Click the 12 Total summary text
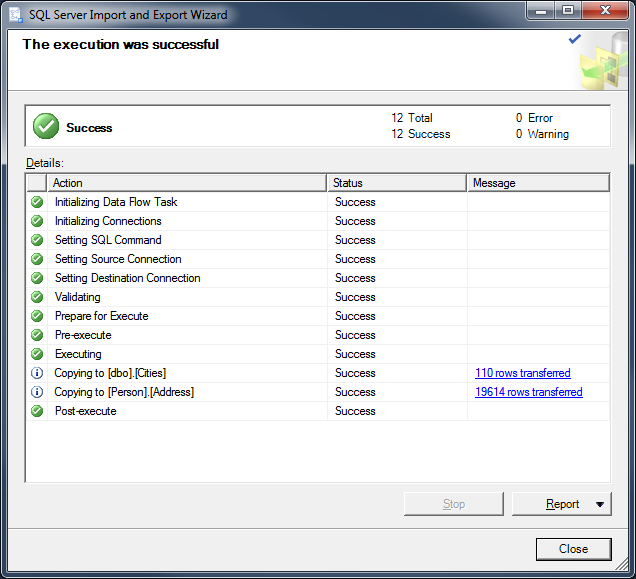This screenshot has width=636, height=579. click(412, 118)
